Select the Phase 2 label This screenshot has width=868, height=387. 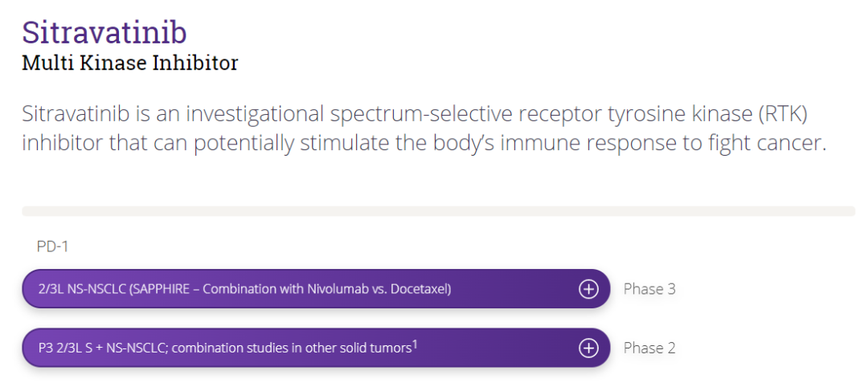tap(649, 348)
